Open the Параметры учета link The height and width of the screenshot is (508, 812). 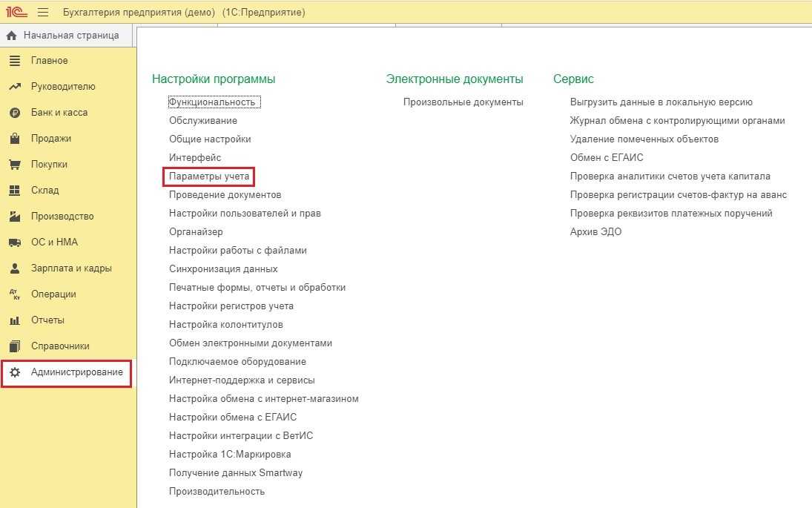click(x=209, y=176)
